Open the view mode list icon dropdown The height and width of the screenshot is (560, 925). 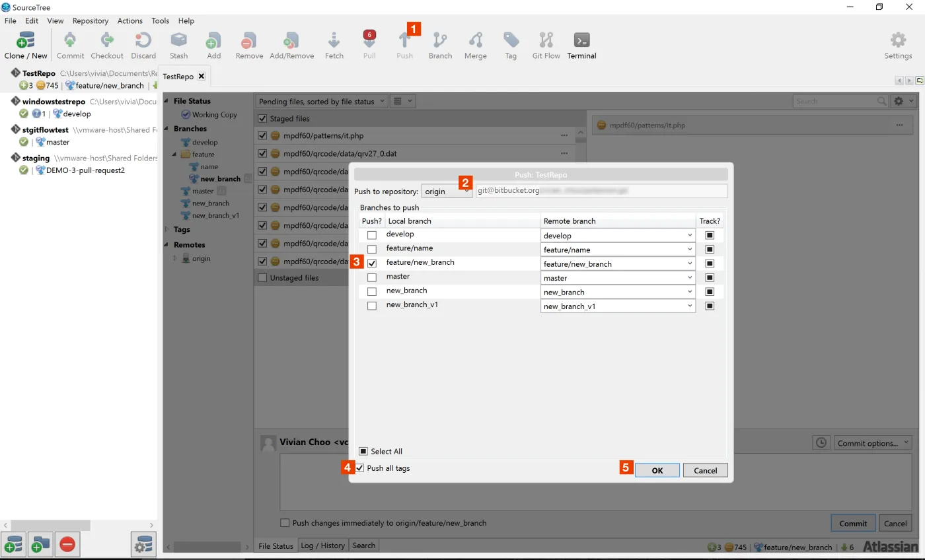[402, 101]
